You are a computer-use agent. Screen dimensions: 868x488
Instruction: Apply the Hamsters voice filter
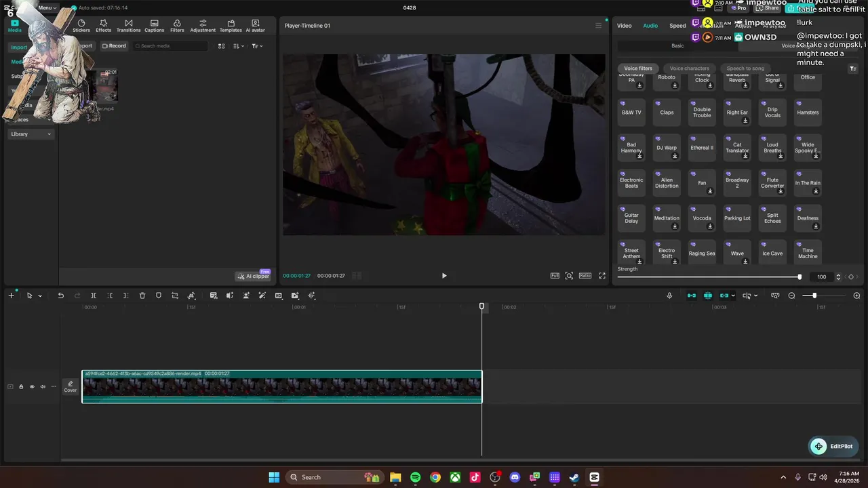[808, 113]
